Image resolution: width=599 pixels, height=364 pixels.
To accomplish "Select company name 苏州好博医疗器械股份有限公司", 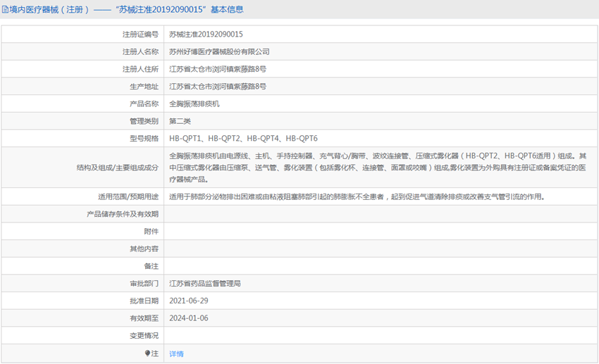I will [x=219, y=51].
